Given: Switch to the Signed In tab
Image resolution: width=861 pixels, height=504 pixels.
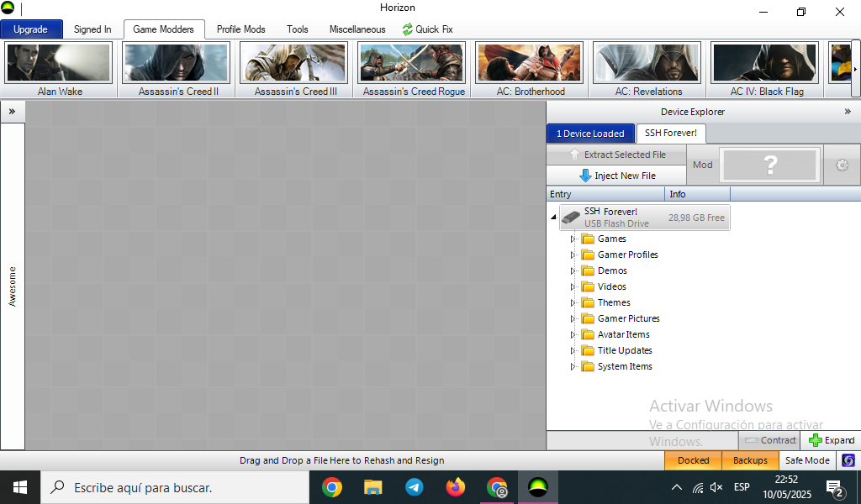Looking at the screenshot, I should [x=92, y=29].
